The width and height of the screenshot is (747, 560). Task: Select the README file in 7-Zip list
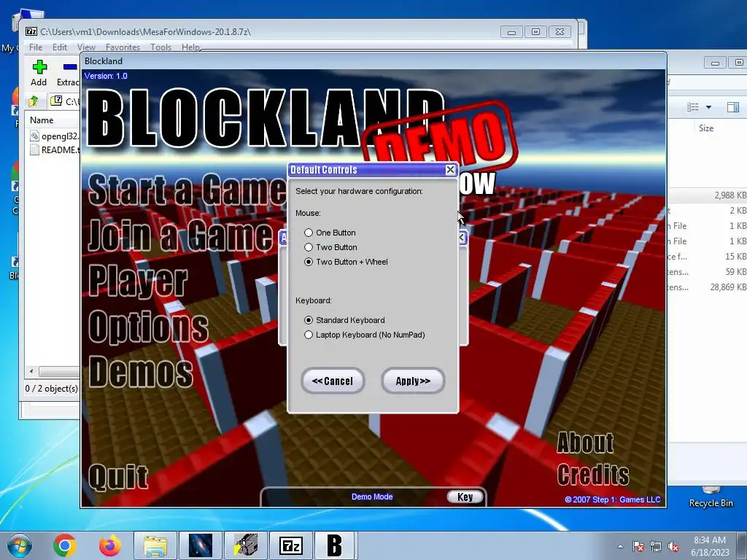point(55,150)
